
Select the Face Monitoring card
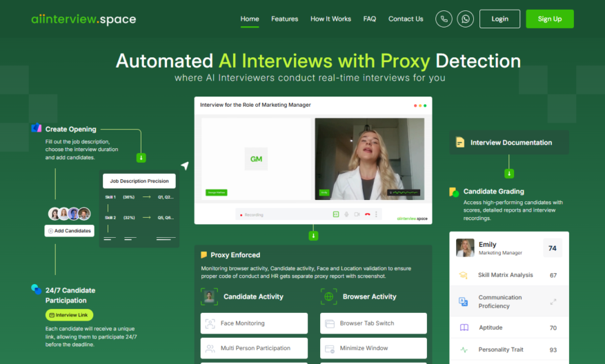coord(255,323)
